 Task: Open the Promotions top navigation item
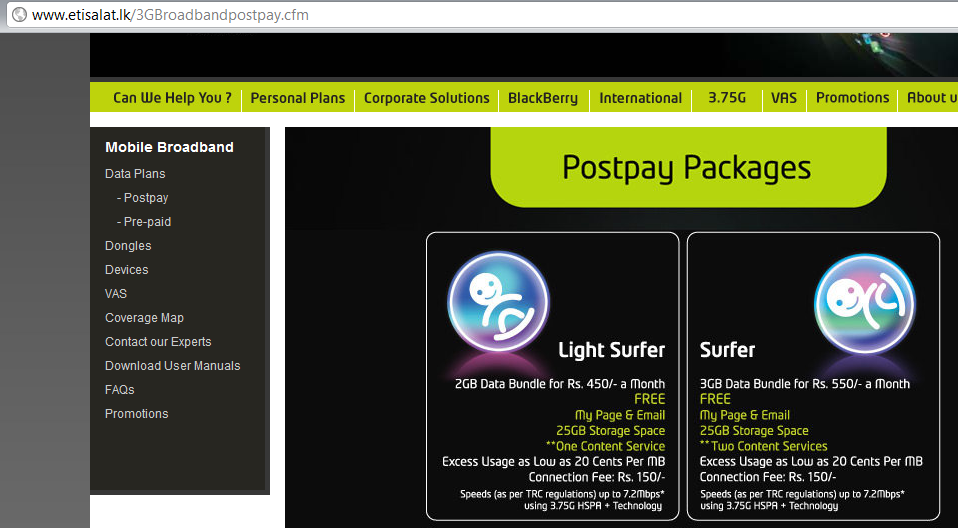(x=852, y=98)
